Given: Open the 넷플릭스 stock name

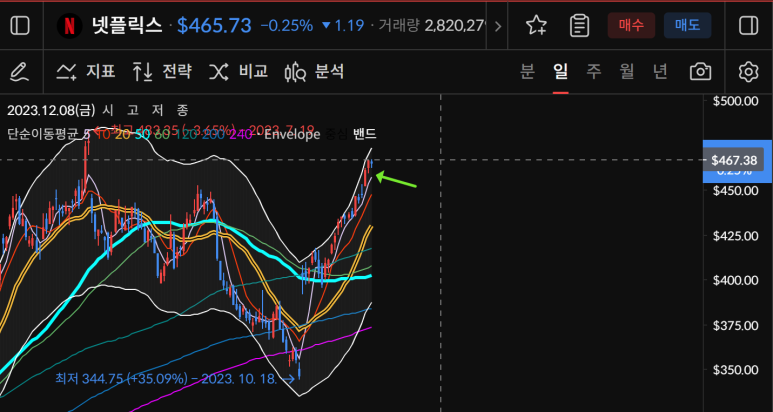Looking at the screenshot, I should 127,26.
